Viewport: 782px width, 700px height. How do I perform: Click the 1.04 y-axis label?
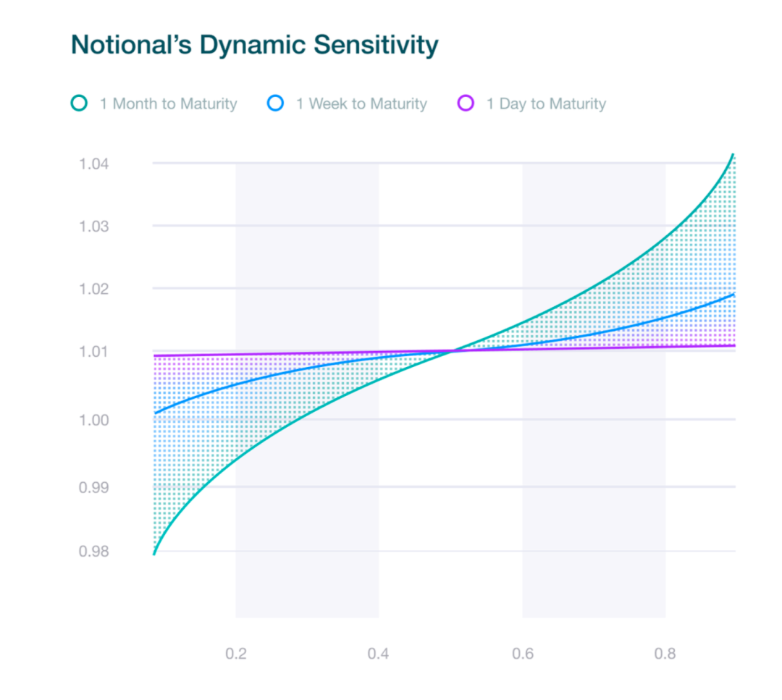click(94, 164)
